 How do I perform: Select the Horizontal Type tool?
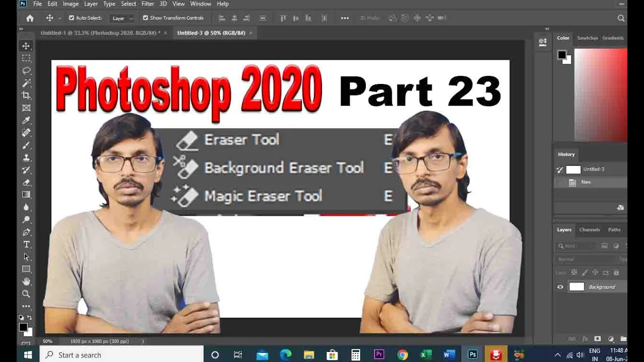click(x=26, y=244)
